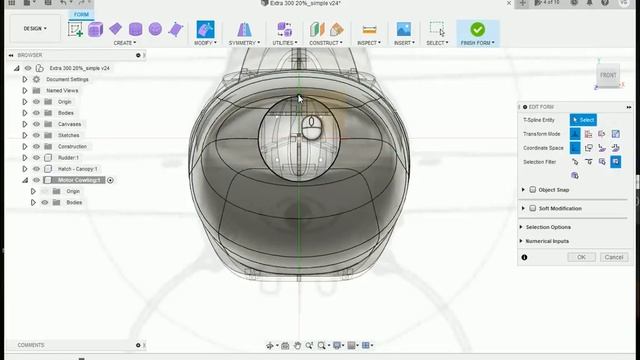Select the Face form tool icon
This screenshot has width=640, height=360.
[x=176, y=29]
